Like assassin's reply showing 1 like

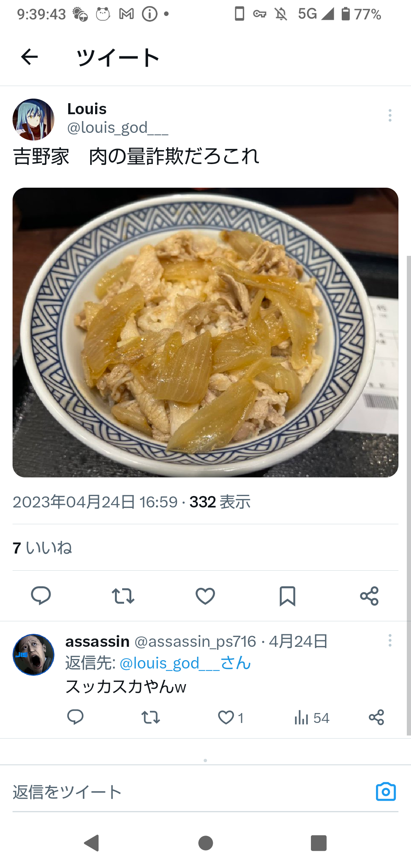coord(231,718)
